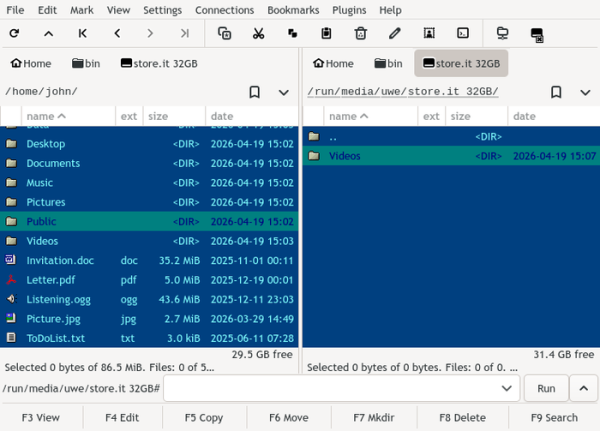This screenshot has height=431, width=600.
Task: Click the Paste clipboard icon
Action: point(326,33)
